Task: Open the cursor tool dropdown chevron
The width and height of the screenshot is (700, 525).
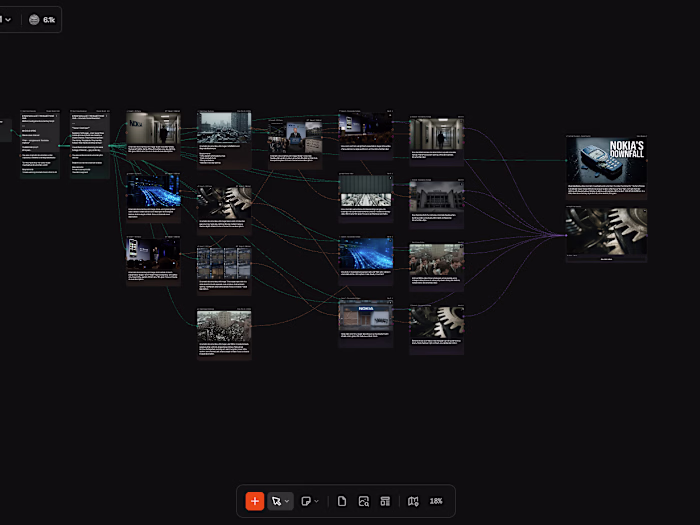Action: pos(287,501)
